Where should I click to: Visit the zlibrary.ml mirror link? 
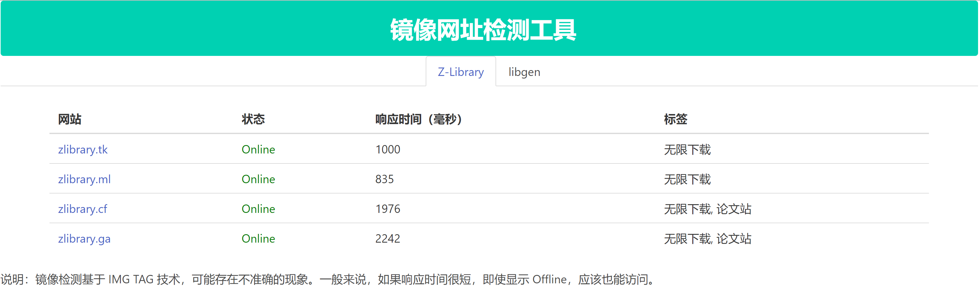(84, 179)
